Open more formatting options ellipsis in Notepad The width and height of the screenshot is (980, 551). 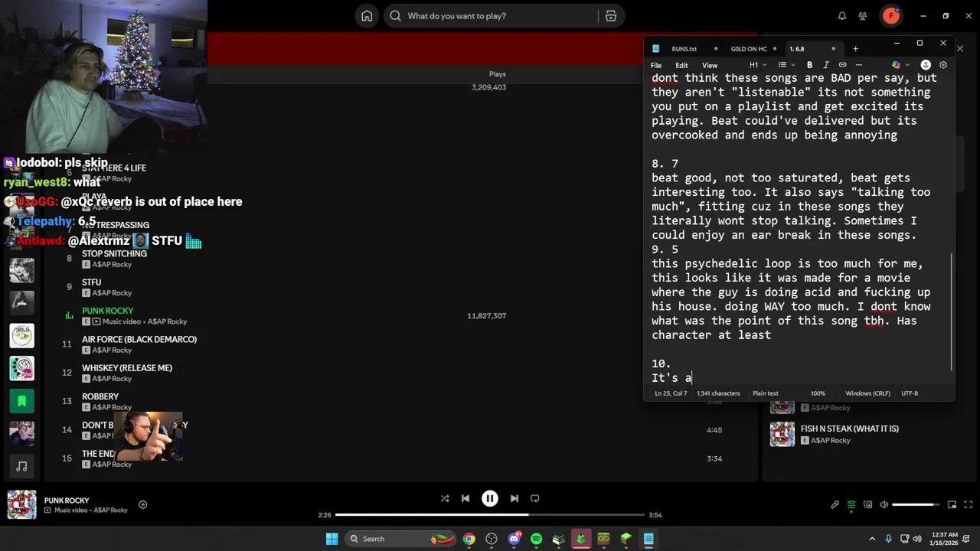pos(859,65)
